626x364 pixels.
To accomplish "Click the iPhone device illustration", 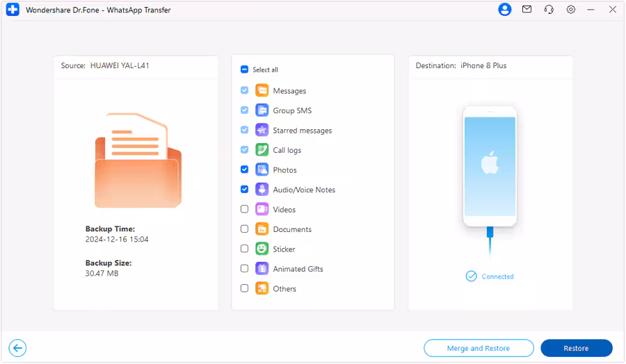I will 490,166.
